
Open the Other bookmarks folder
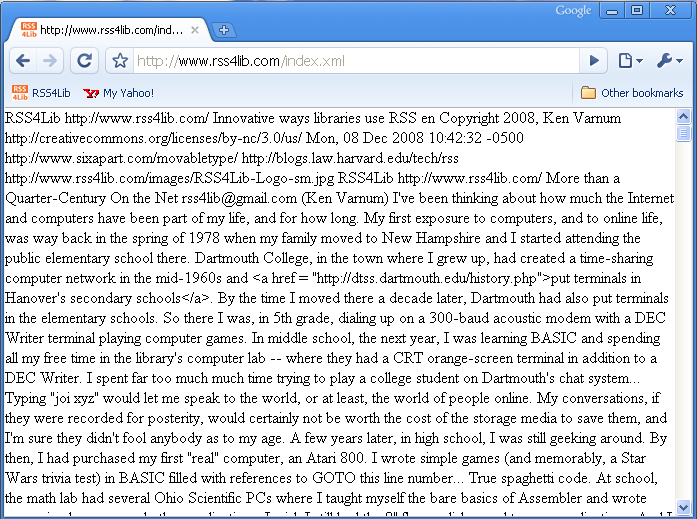click(632, 93)
